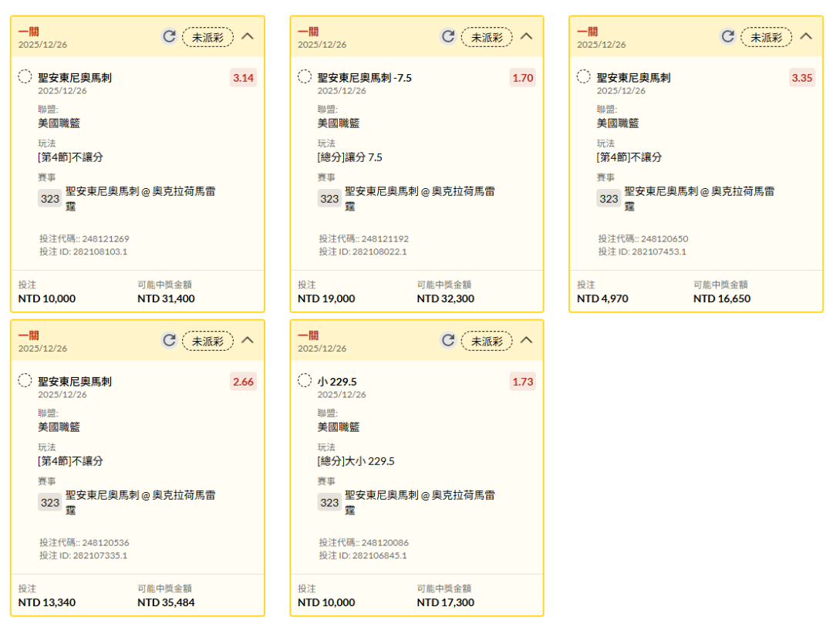Click refresh icon on the 3.35 odds card
Screen dimensions: 833x644
pos(727,36)
